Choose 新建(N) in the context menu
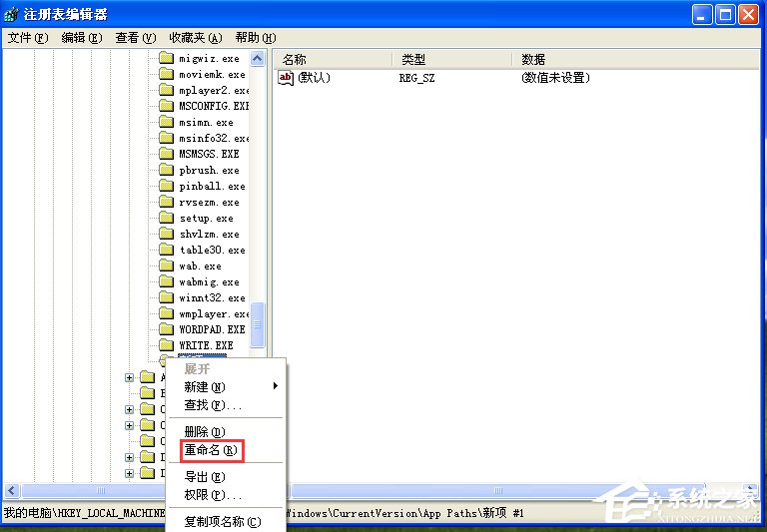Screen dimensions: 767x532 tap(226, 387)
